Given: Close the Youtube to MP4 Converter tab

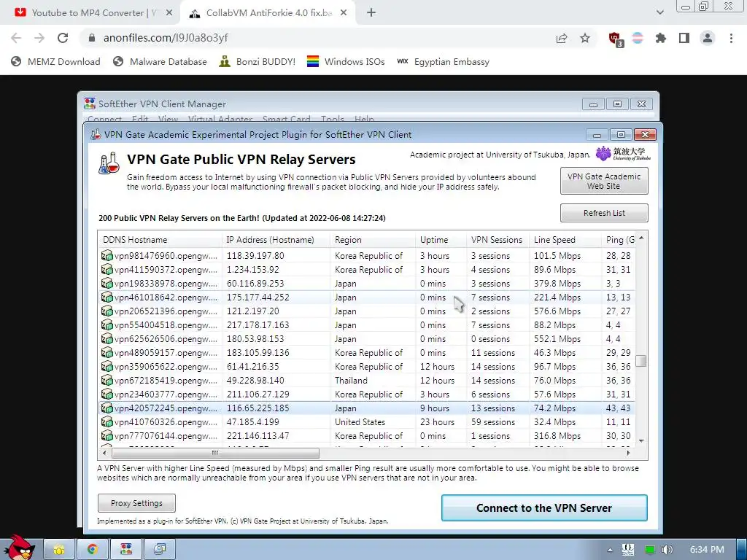Looking at the screenshot, I should (x=169, y=13).
